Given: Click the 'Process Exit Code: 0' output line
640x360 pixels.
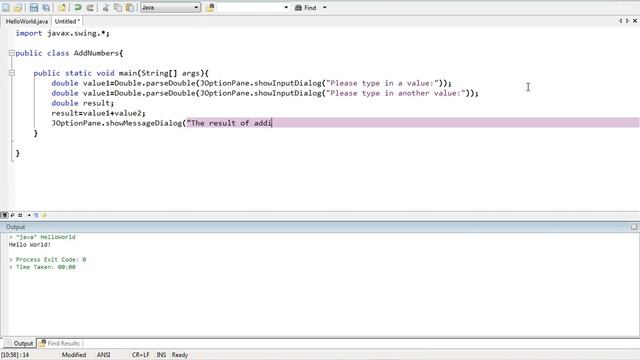Looking at the screenshot, I should point(47,260).
